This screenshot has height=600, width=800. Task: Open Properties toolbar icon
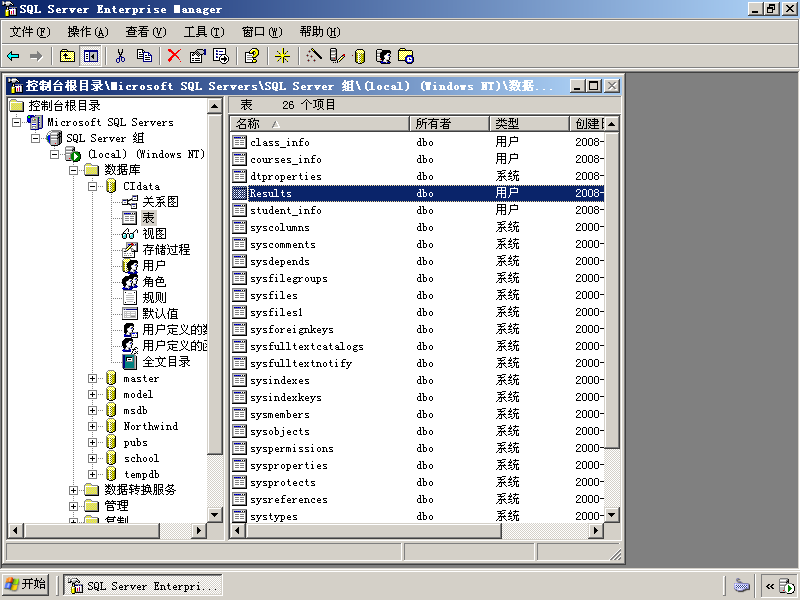[x=197, y=56]
